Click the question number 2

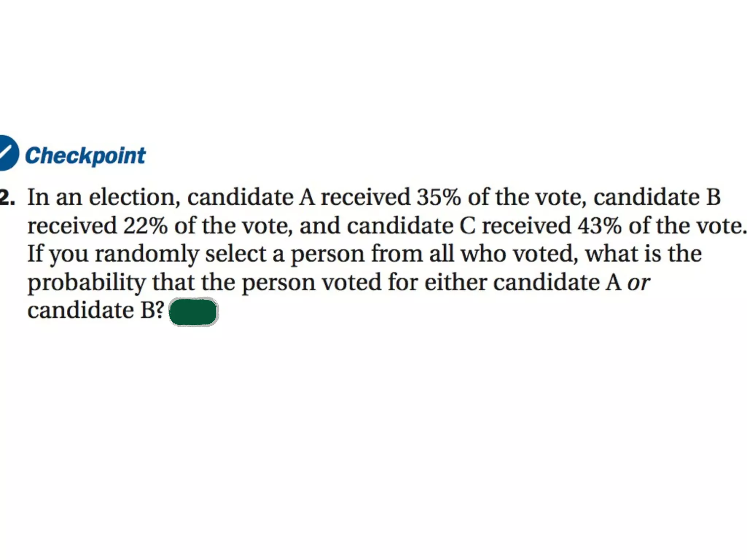(x=7, y=198)
